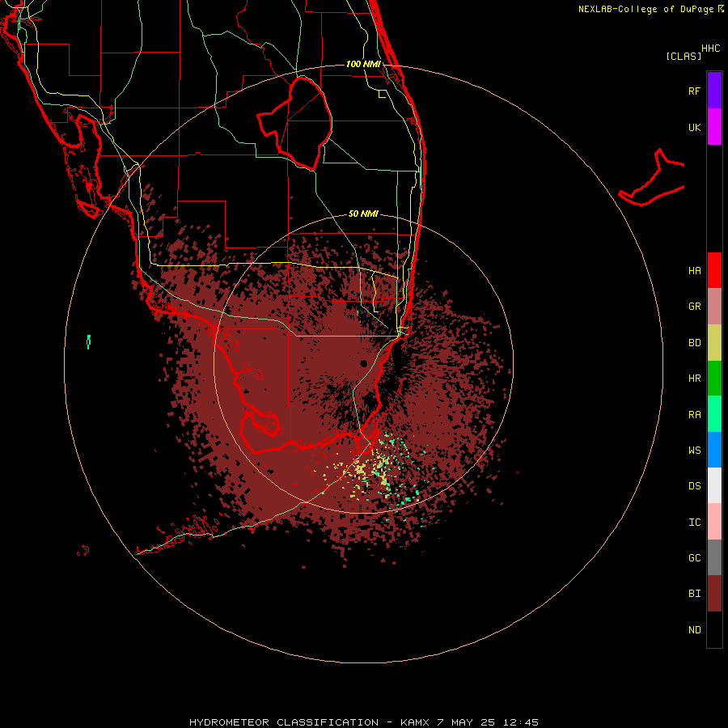The image size is (728, 728).
Task: Click the 'HHC' legend title
Action: (711, 49)
